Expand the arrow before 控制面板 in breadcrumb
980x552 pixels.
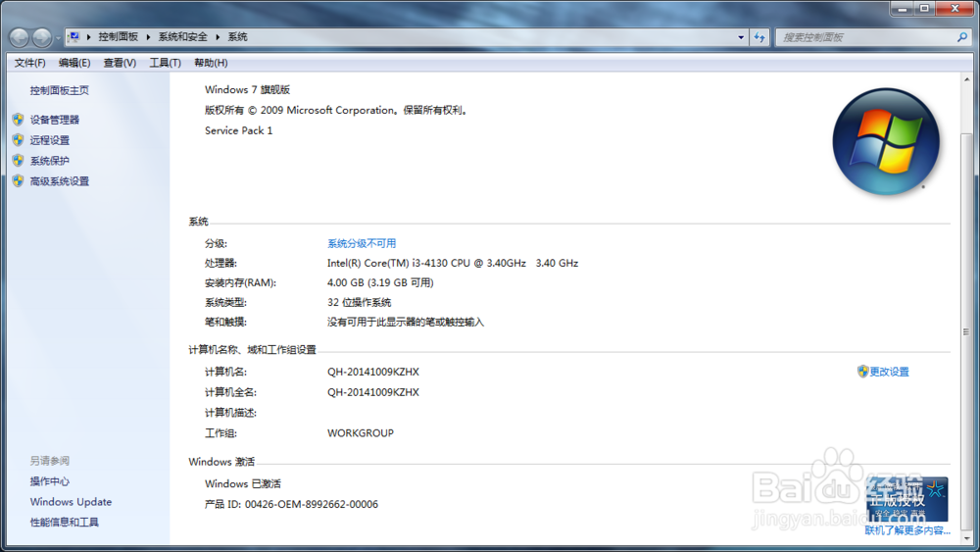pyautogui.click(x=89, y=37)
